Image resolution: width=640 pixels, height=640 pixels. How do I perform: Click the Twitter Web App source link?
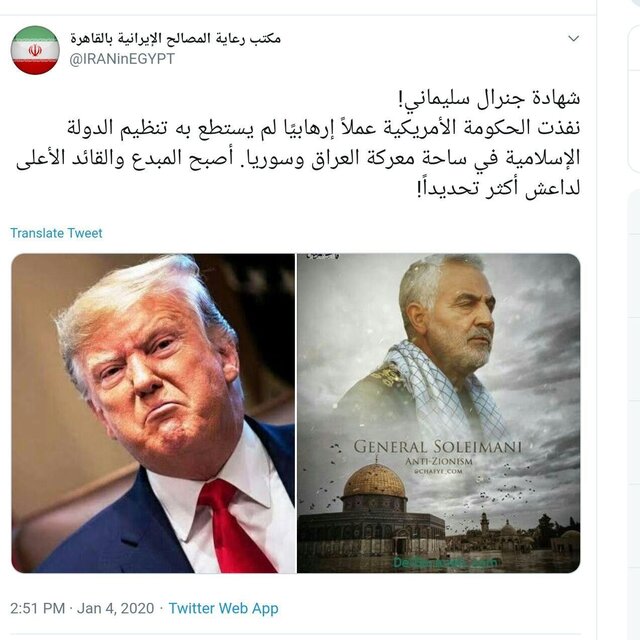pos(223,608)
